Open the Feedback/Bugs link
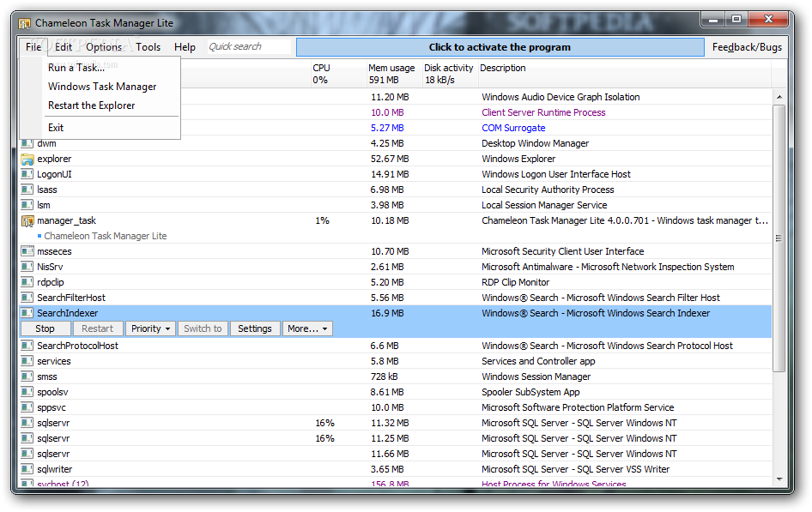This screenshot has width=812, height=512. coord(747,47)
